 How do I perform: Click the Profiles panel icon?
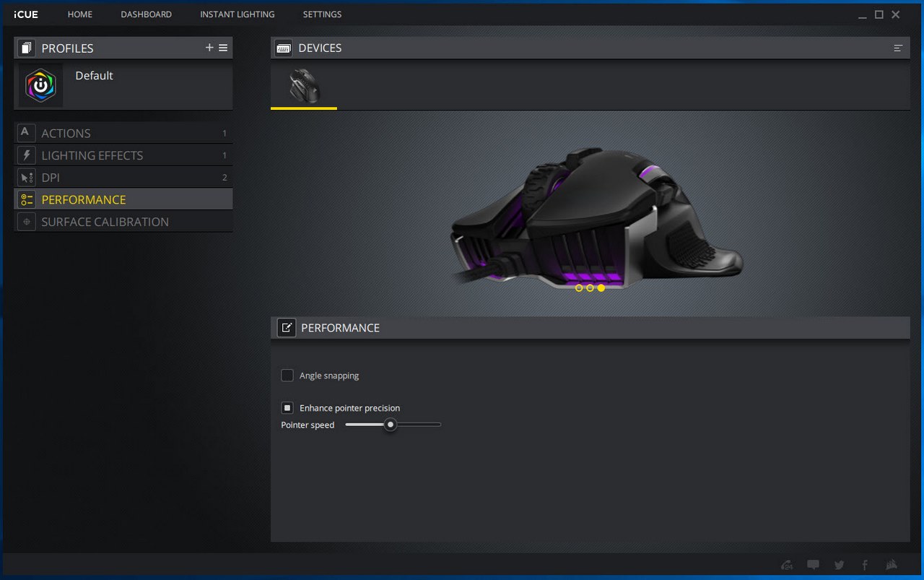(x=27, y=48)
